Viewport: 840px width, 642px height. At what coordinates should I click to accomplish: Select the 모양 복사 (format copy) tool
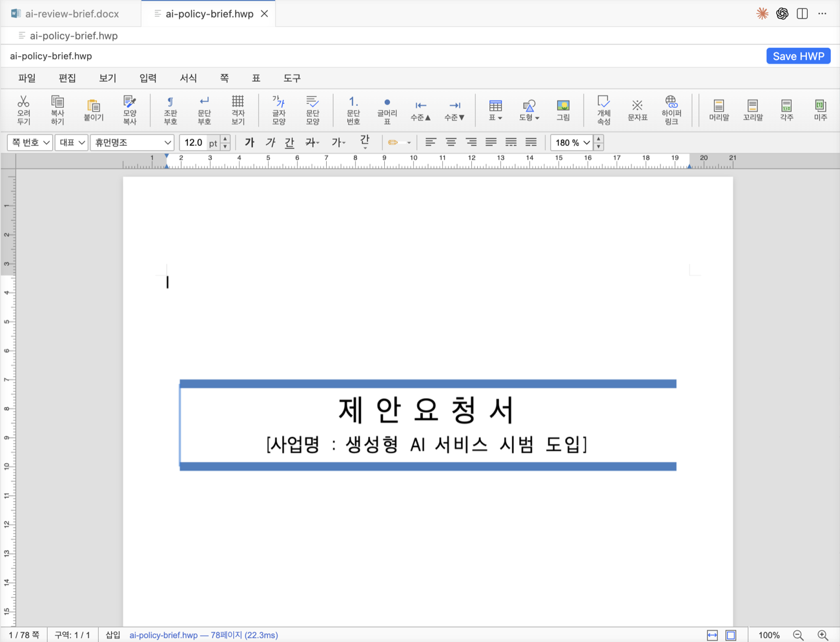pyautogui.click(x=130, y=109)
